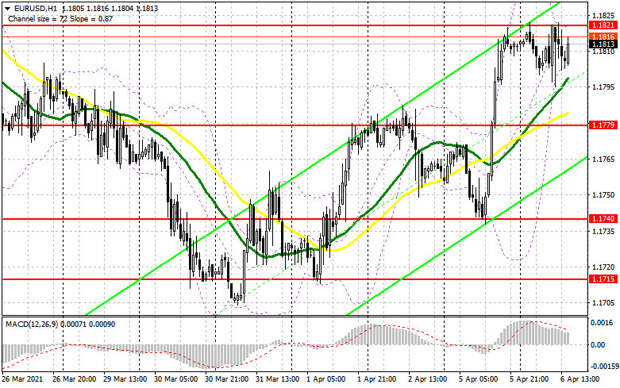
Task: Click the '26 Mar 2021' time axis label
Action: (22, 379)
